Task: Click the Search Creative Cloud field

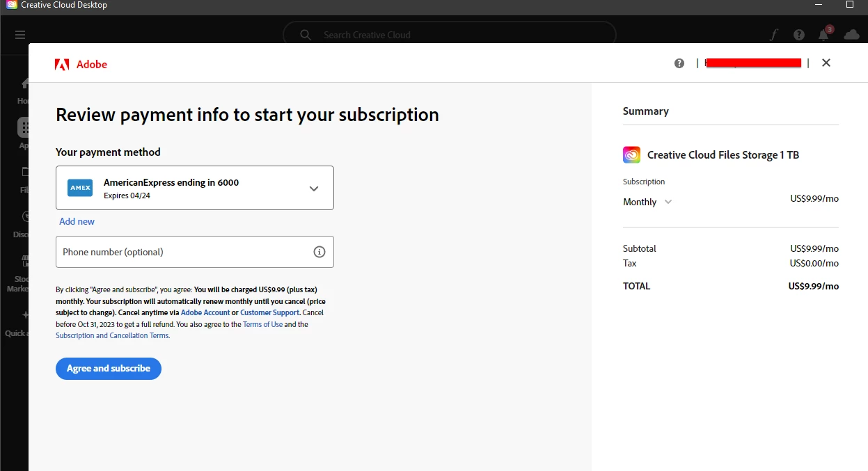Action: pos(449,35)
